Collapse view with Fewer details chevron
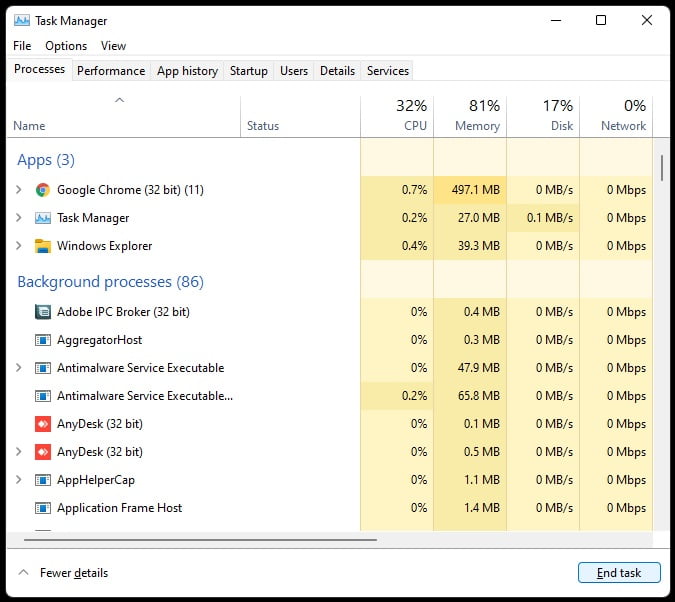675x602 pixels. pos(23,573)
